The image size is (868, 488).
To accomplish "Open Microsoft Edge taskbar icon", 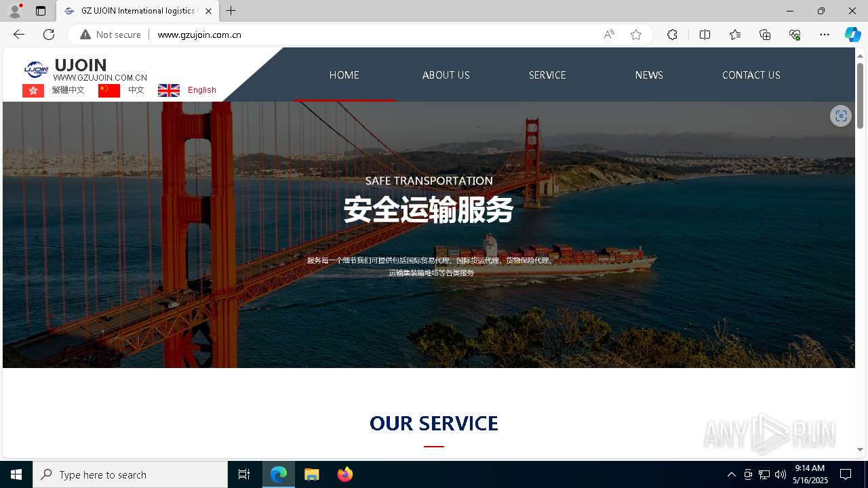I will click(279, 474).
